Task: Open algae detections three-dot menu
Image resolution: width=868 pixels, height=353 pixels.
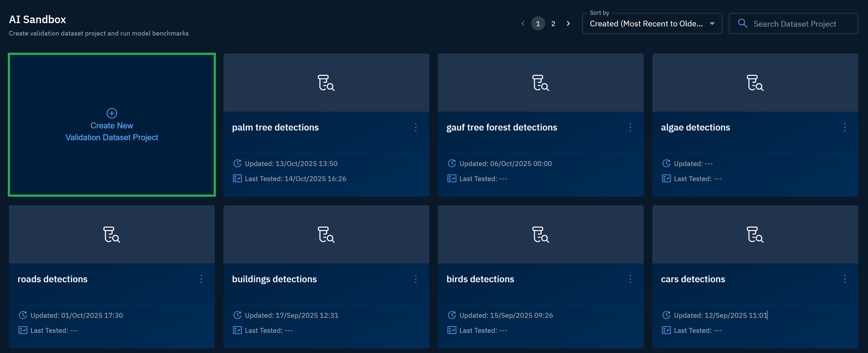Action: click(x=844, y=127)
